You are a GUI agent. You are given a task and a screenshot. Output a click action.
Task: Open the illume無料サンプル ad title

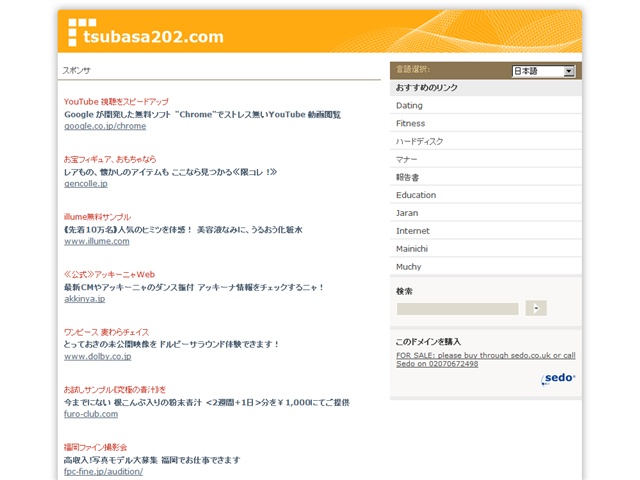pyautogui.click(x=97, y=217)
